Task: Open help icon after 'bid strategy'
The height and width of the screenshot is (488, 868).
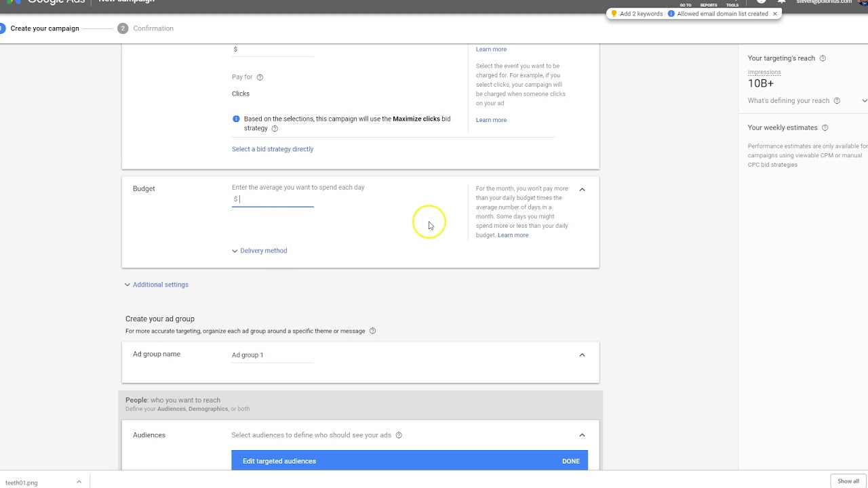Action: tap(275, 128)
